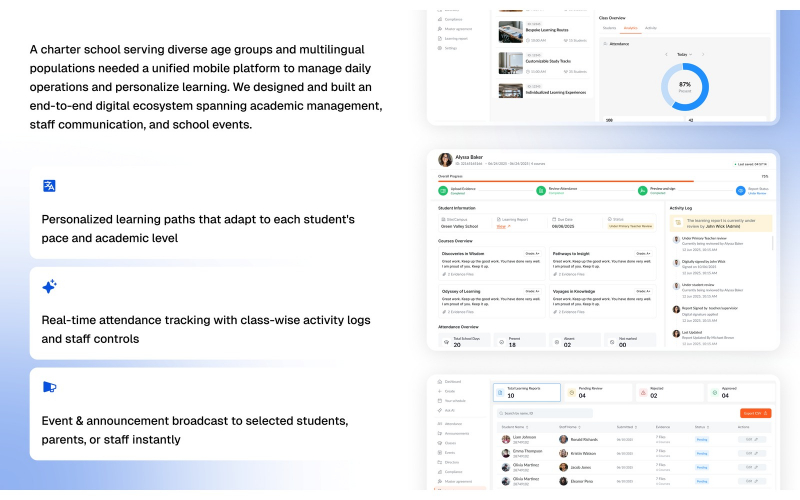This screenshot has height=500, width=800.
Task: Click the Dashboard home icon in the reports sidebar
Action: (440, 382)
